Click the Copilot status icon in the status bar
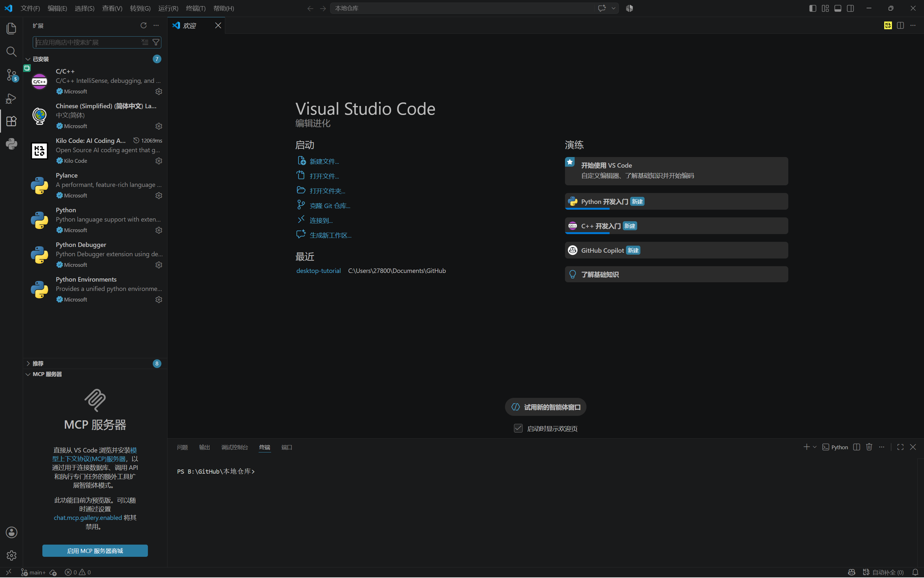Viewport: 924px width, 578px height. (x=851, y=572)
